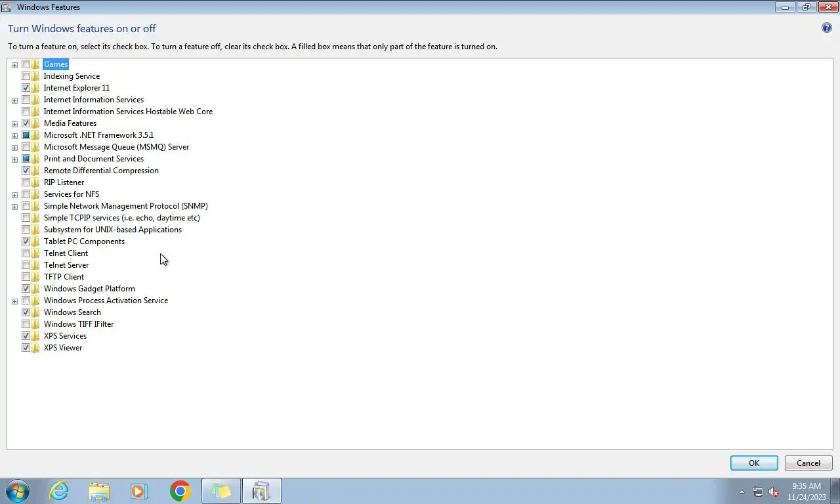Image resolution: width=840 pixels, height=504 pixels.
Task: Select the Windows Search label
Action: pyautogui.click(x=72, y=312)
